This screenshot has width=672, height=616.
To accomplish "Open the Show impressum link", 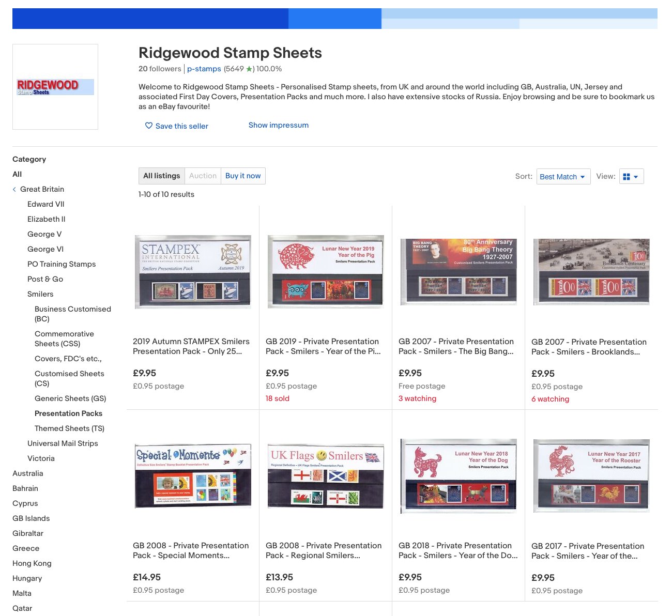I will 278,125.
